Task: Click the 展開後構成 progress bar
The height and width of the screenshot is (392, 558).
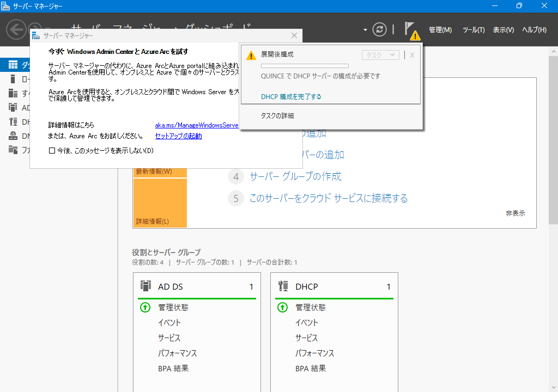Action: pos(305,66)
